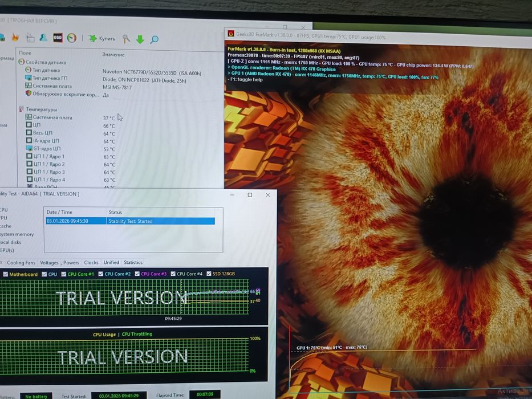Click the CPU Throttling legend label

pos(137,334)
